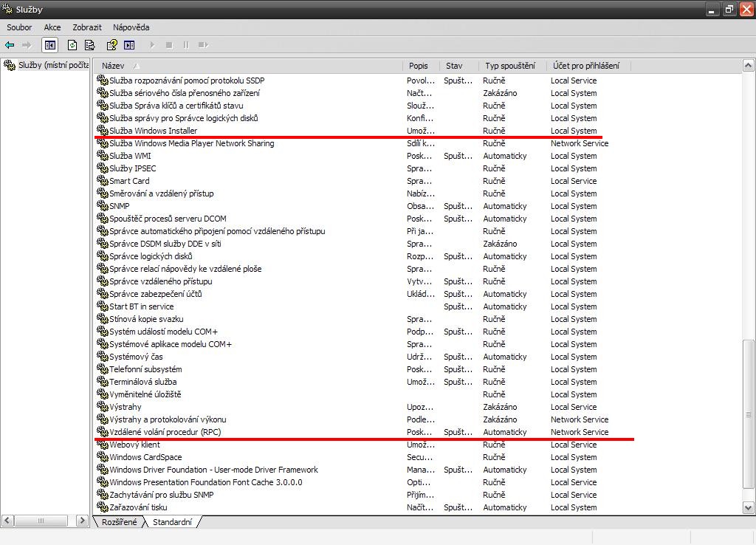Viewport: 756px width, 545px height.
Task: Click the Služby window title icon
Action: (x=7, y=8)
